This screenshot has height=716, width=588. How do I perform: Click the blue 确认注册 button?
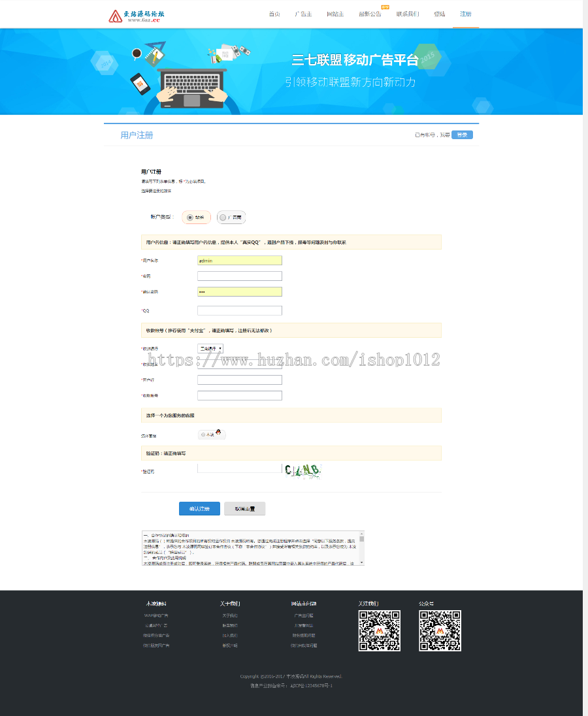tap(199, 509)
